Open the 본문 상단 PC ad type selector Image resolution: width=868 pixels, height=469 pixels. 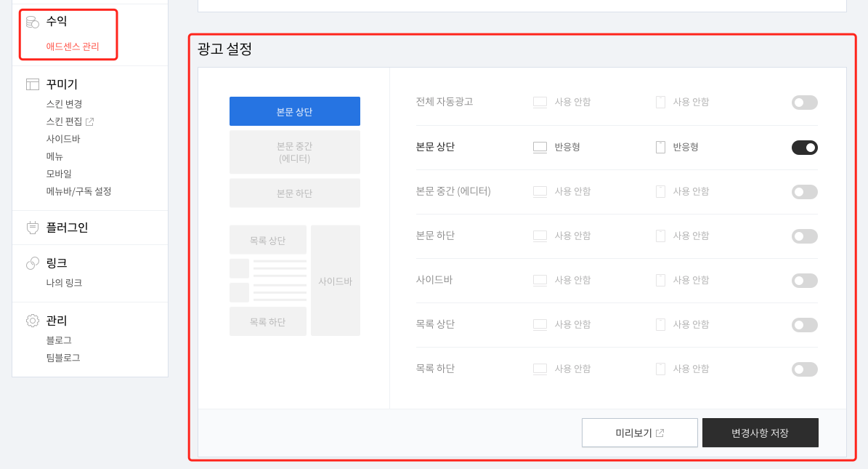pos(558,147)
